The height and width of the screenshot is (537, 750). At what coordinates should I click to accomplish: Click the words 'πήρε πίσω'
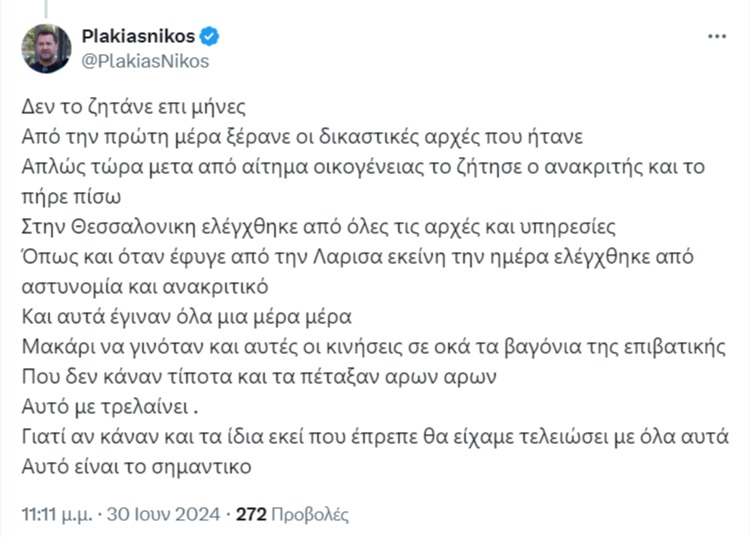coord(71,197)
